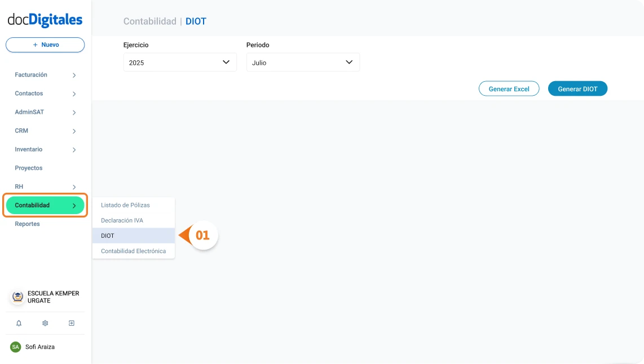The width and height of the screenshot is (644, 364).
Task: Go to Proyectos in the sidebar
Action: [x=29, y=168]
